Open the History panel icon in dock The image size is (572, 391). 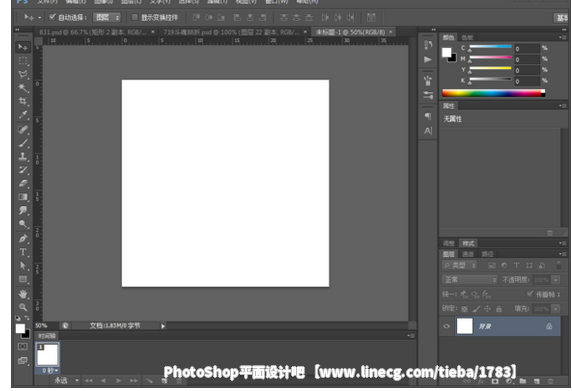point(428,45)
